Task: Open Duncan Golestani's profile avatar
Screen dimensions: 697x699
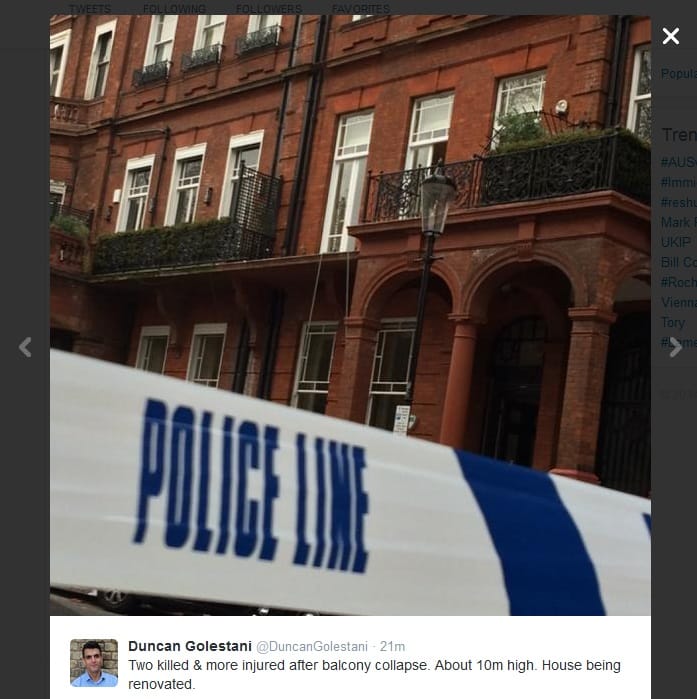Action: (94, 663)
